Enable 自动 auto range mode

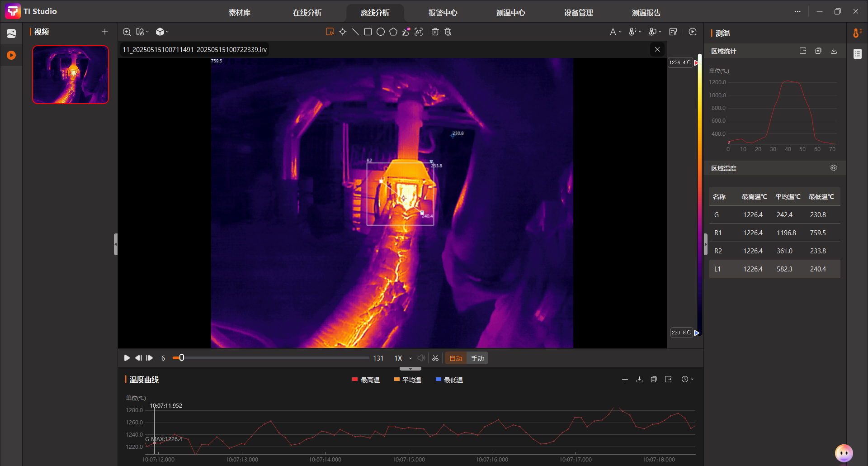click(456, 358)
